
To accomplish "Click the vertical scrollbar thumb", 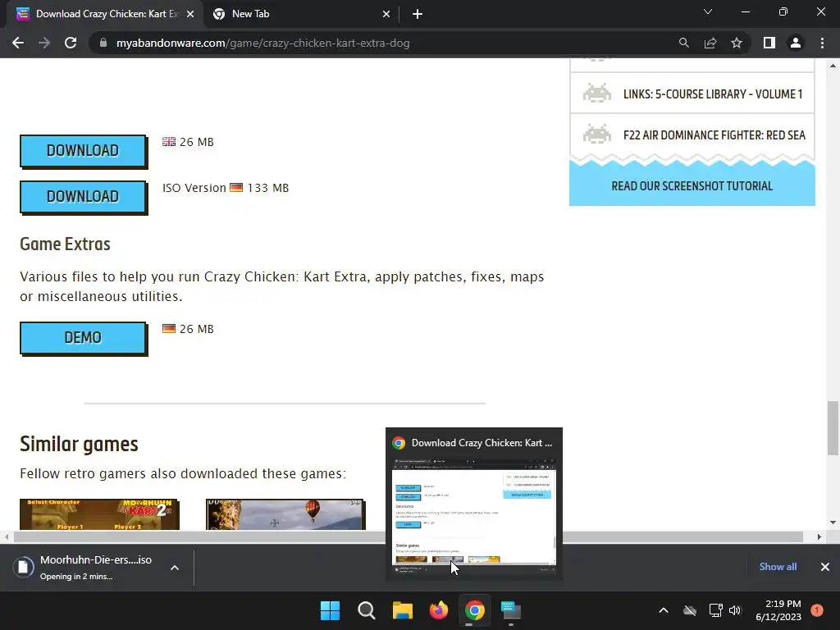I will [833, 428].
